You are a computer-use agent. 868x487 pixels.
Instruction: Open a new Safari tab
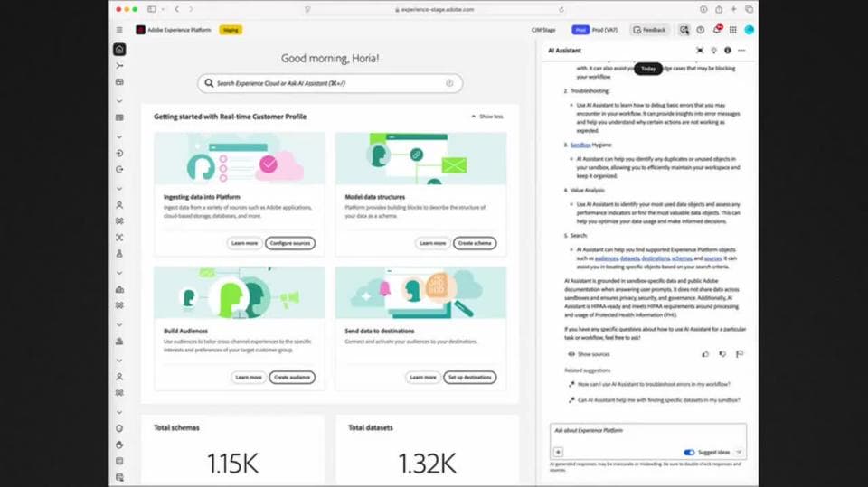[x=733, y=9]
